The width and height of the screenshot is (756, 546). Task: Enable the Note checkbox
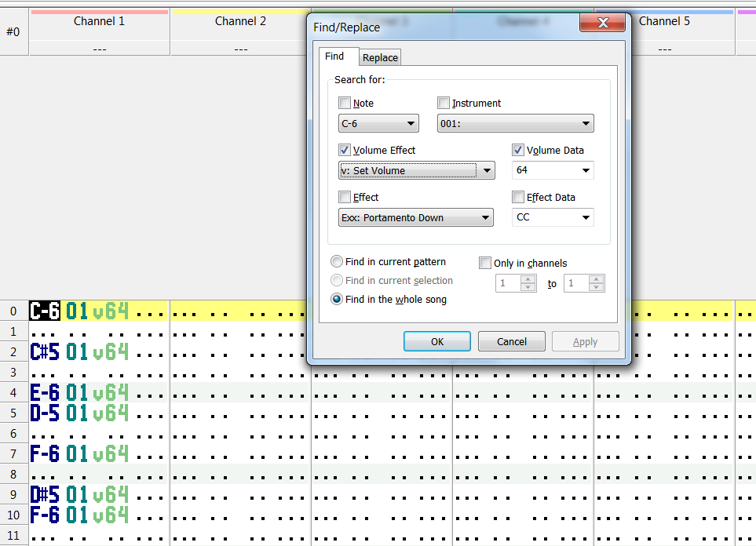tap(345, 103)
